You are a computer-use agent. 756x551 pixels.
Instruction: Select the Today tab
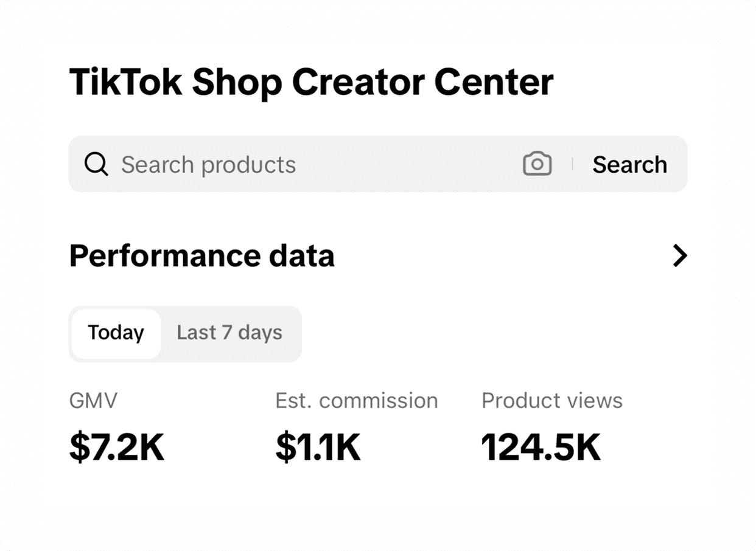tap(116, 333)
